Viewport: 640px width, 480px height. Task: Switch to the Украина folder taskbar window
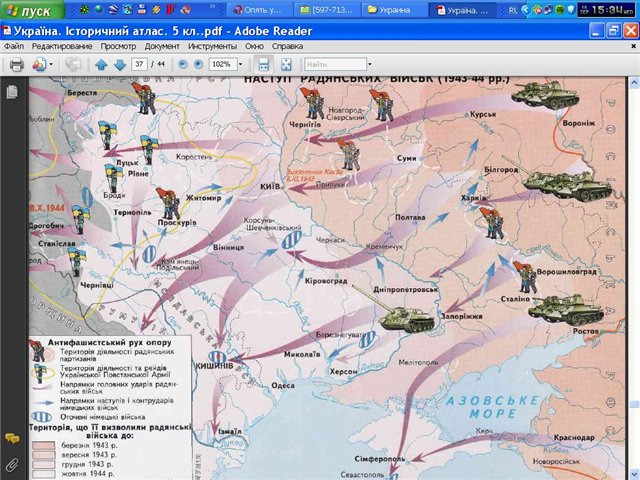point(394,10)
